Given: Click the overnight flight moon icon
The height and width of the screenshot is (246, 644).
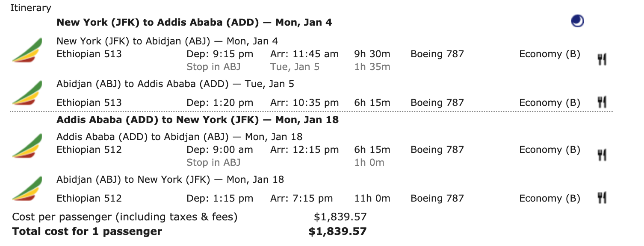Looking at the screenshot, I should click(577, 21).
